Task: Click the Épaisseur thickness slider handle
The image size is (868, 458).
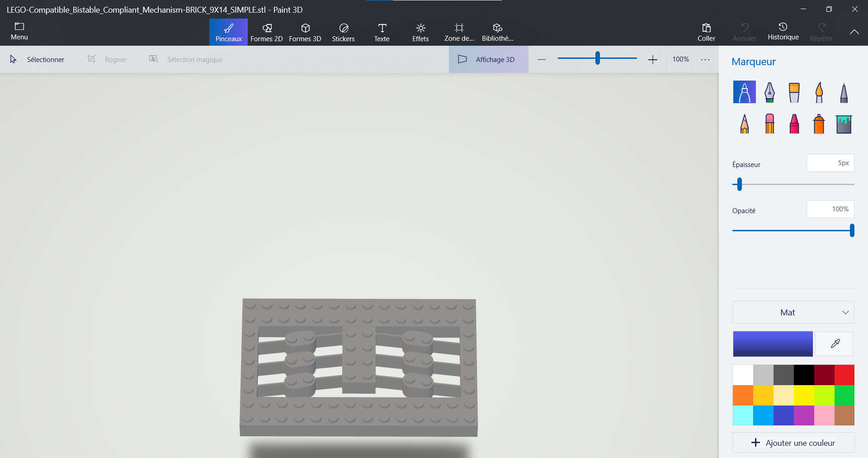Action: [x=740, y=184]
